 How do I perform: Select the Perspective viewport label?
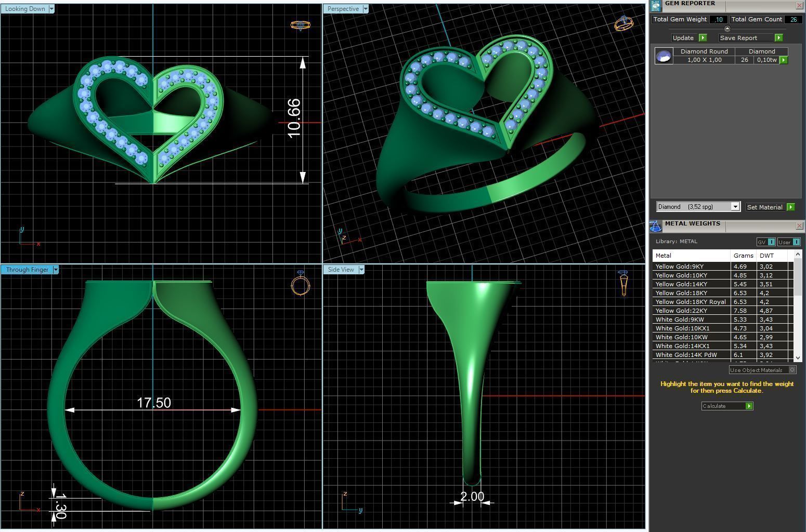(x=343, y=9)
